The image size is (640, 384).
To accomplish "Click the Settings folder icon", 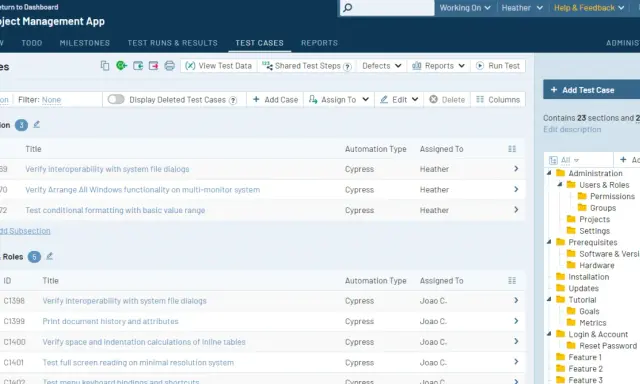I will pyautogui.click(x=571, y=231).
